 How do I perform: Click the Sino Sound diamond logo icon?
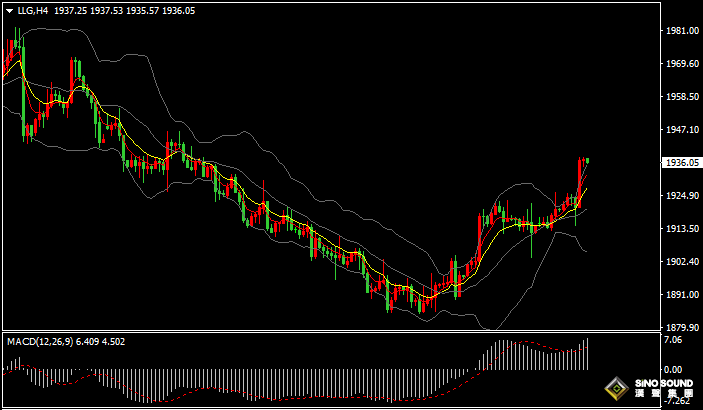[x=618, y=388]
